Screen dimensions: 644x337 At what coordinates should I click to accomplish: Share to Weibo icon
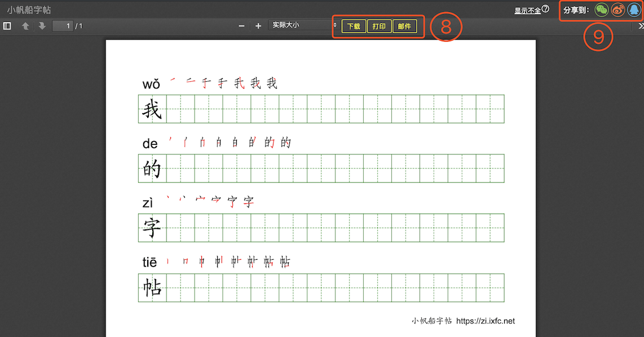(618, 10)
